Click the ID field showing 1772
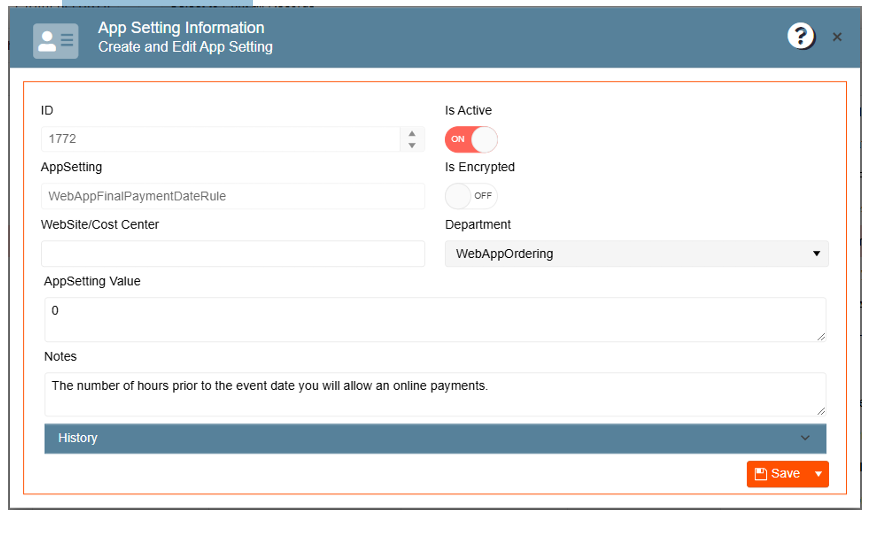 (x=220, y=139)
